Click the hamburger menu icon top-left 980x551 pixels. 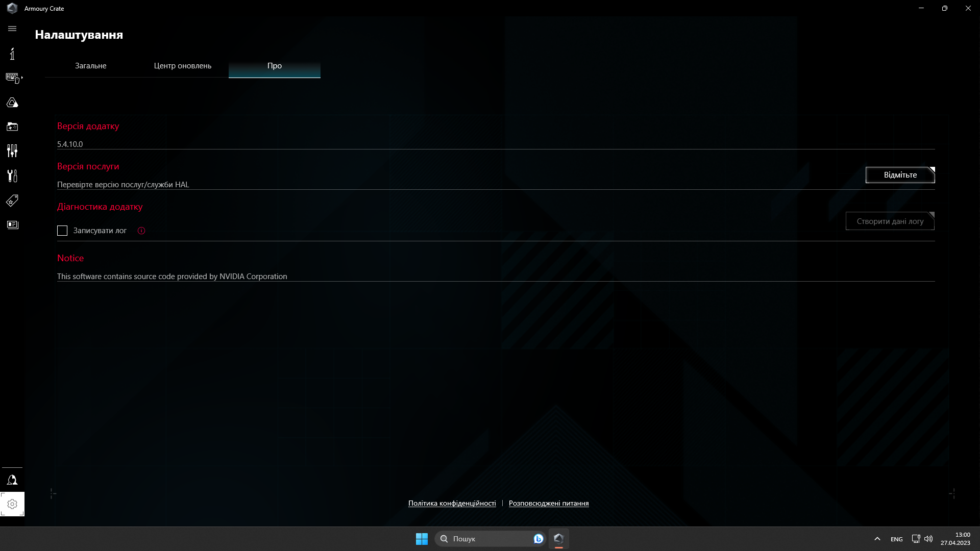coord(12,28)
